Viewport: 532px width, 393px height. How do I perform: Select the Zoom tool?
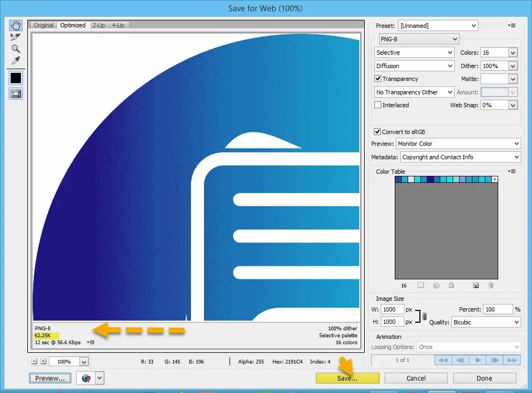15,49
